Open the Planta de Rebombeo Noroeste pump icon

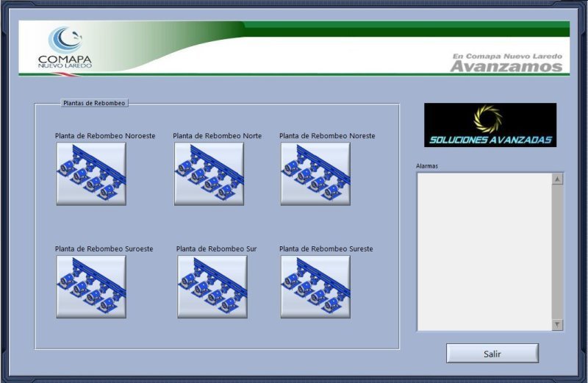[x=91, y=173]
